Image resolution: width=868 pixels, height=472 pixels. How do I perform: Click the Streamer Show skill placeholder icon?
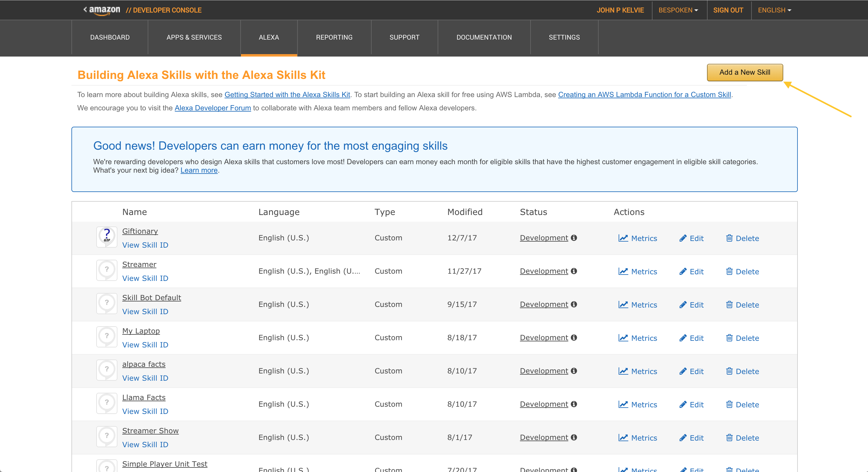click(x=107, y=437)
